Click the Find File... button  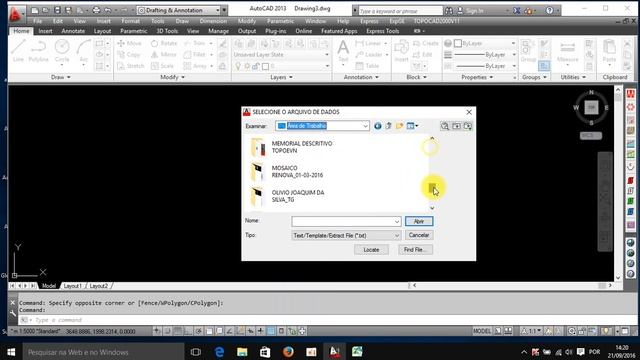415,250
